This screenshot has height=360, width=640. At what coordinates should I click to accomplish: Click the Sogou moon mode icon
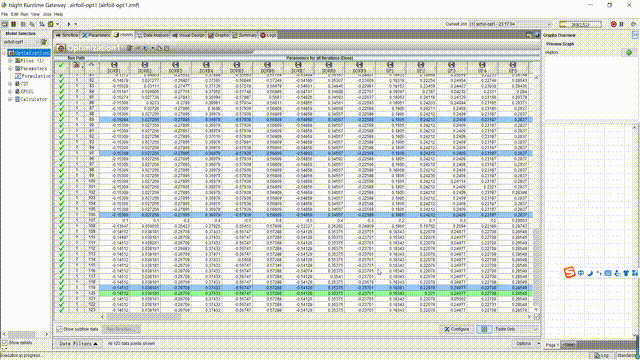click(x=590, y=273)
